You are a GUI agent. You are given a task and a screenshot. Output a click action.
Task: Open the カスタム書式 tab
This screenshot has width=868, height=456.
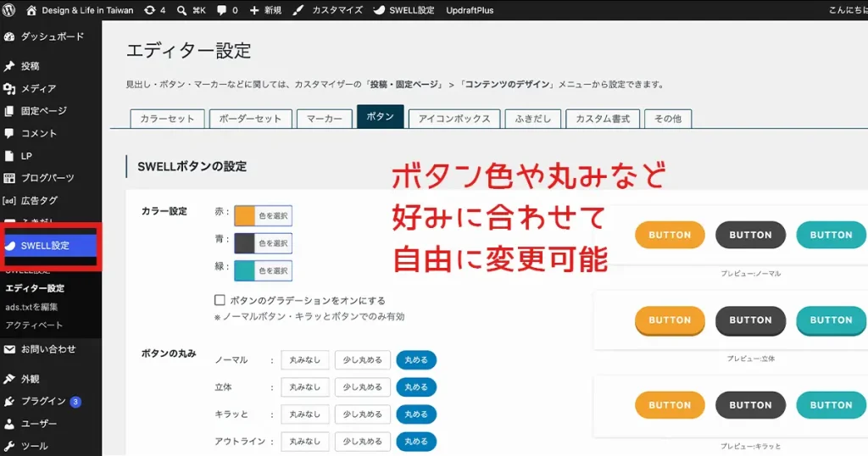603,119
